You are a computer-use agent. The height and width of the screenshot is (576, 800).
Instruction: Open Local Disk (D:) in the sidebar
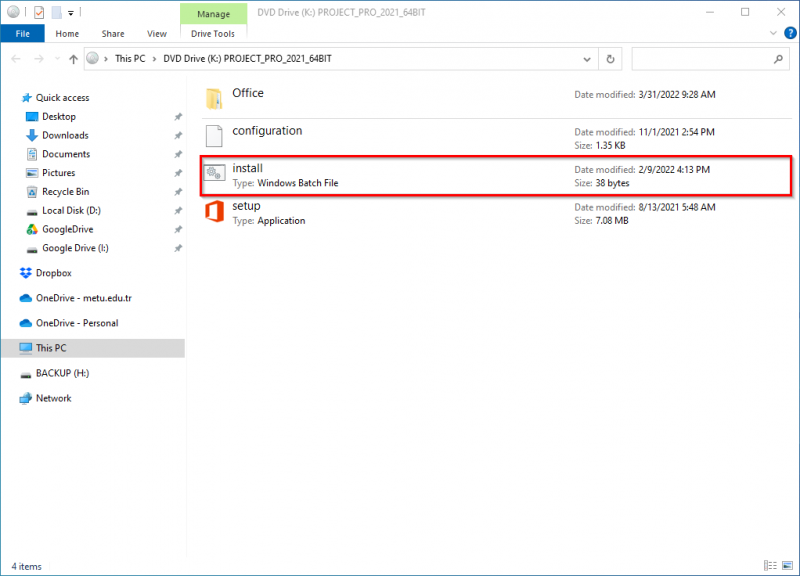tap(71, 211)
